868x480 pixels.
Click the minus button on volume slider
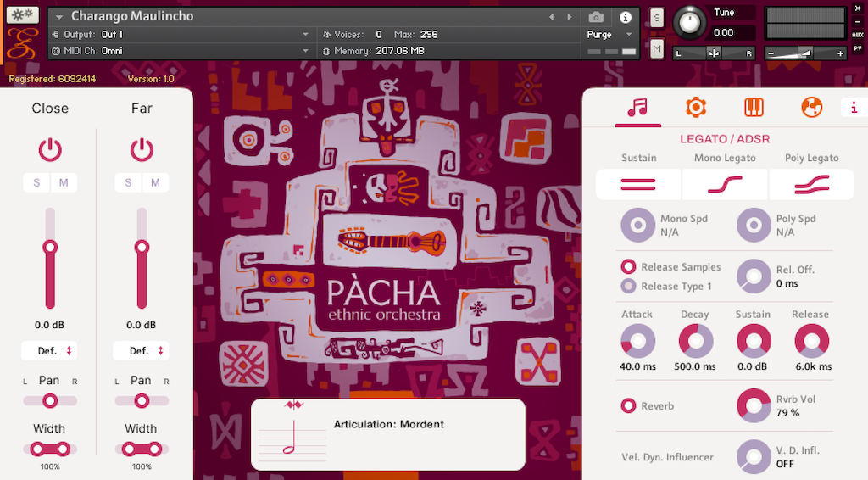(x=771, y=53)
